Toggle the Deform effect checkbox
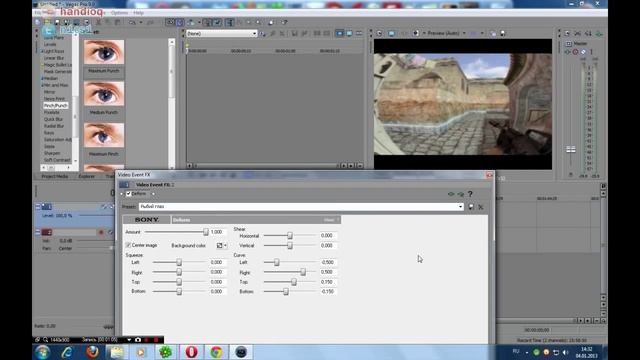 (x=129, y=194)
